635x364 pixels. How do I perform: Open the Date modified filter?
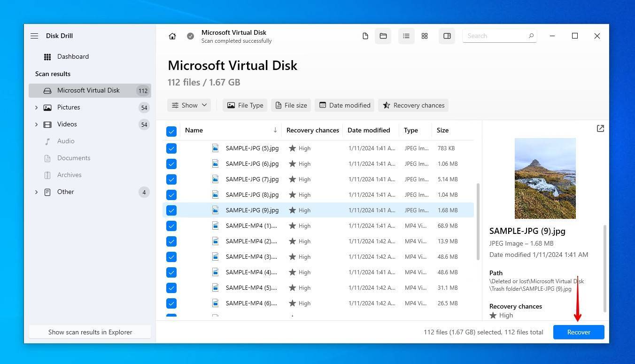point(345,105)
